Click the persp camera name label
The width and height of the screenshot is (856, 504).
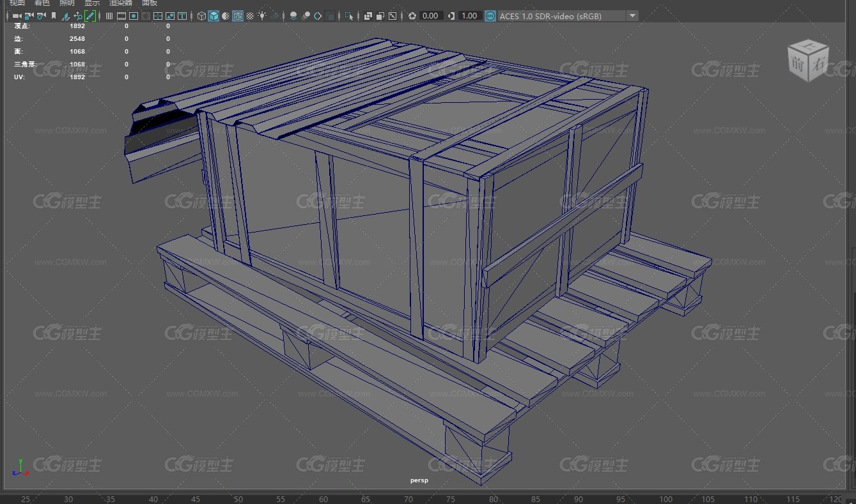coord(419,480)
